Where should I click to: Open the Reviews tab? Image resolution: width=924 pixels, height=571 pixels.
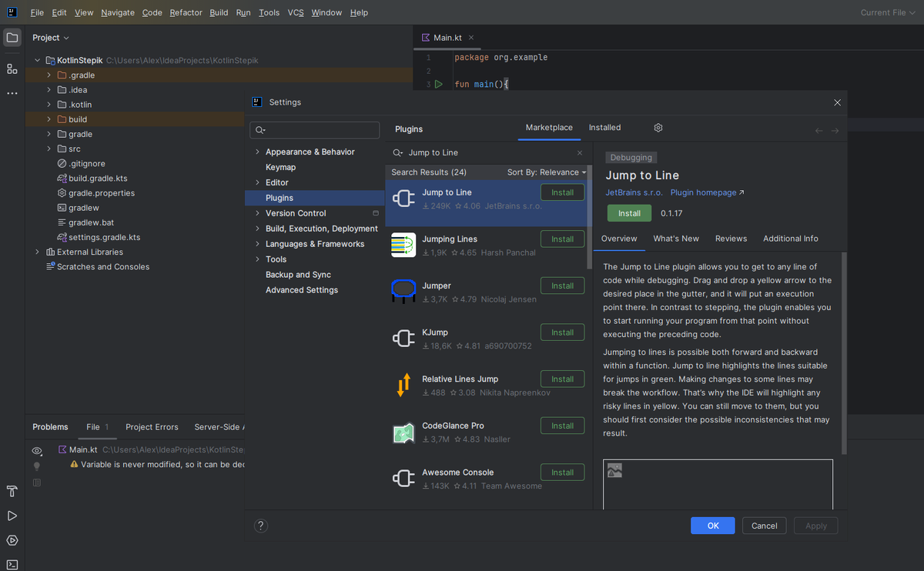click(731, 239)
